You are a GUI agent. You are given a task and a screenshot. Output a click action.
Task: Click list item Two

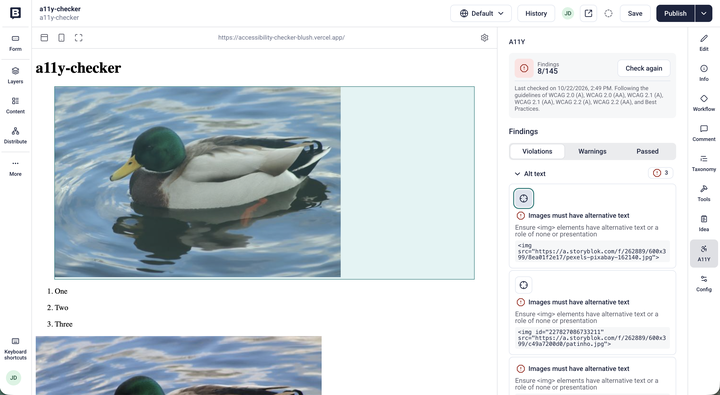pos(61,308)
